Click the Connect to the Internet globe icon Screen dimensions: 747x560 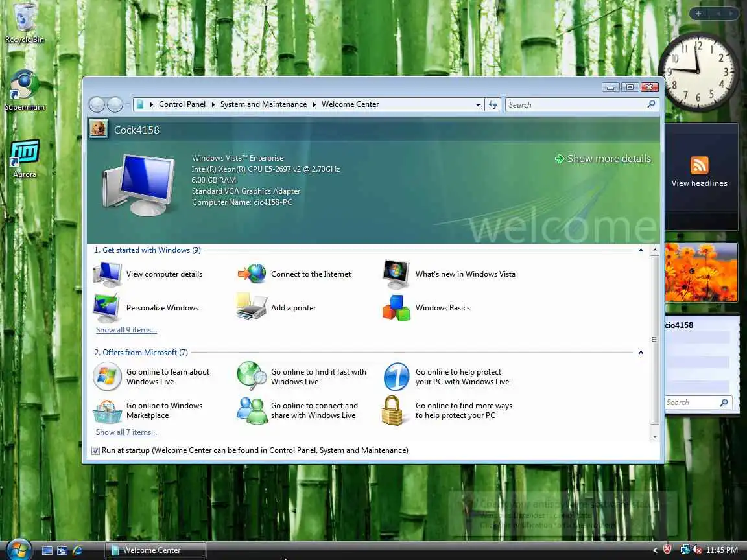[252, 274]
